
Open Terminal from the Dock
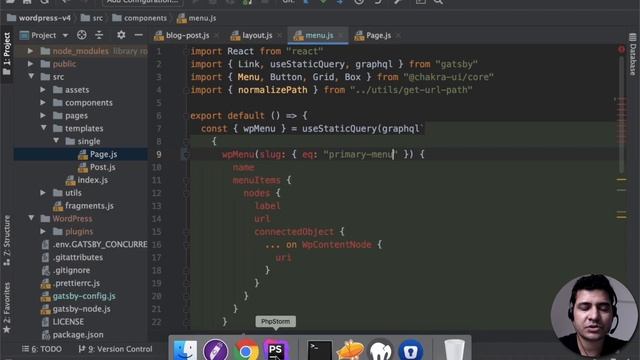tap(320, 350)
